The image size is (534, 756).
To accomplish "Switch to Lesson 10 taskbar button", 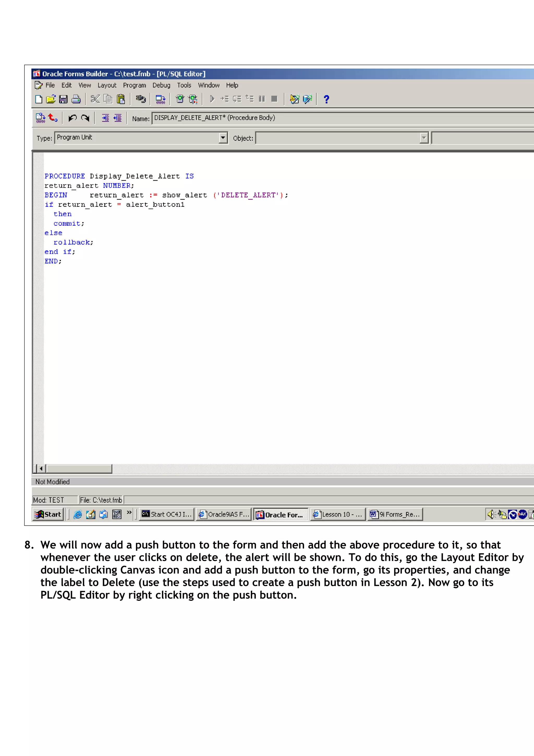I will pos(338,514).
